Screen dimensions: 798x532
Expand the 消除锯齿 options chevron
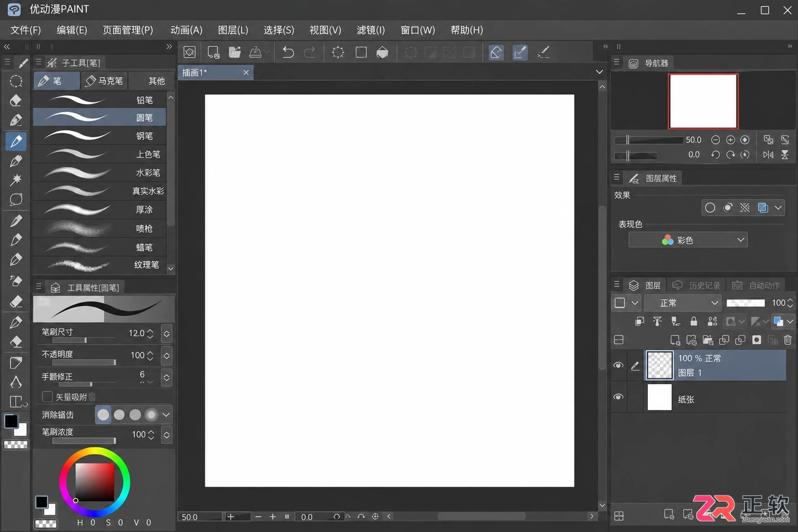(166, 415)
